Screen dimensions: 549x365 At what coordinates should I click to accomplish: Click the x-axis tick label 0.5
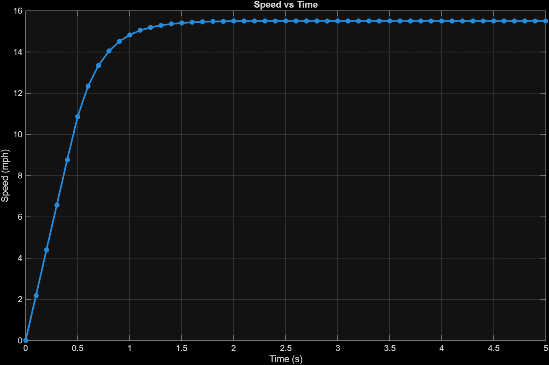pos(77,348)
